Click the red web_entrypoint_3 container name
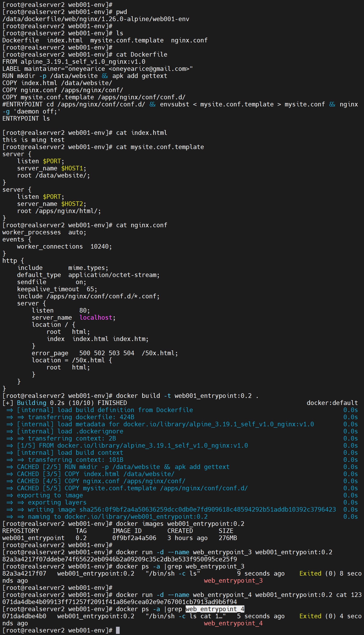The image size is (364, 635). click(233, 580)
